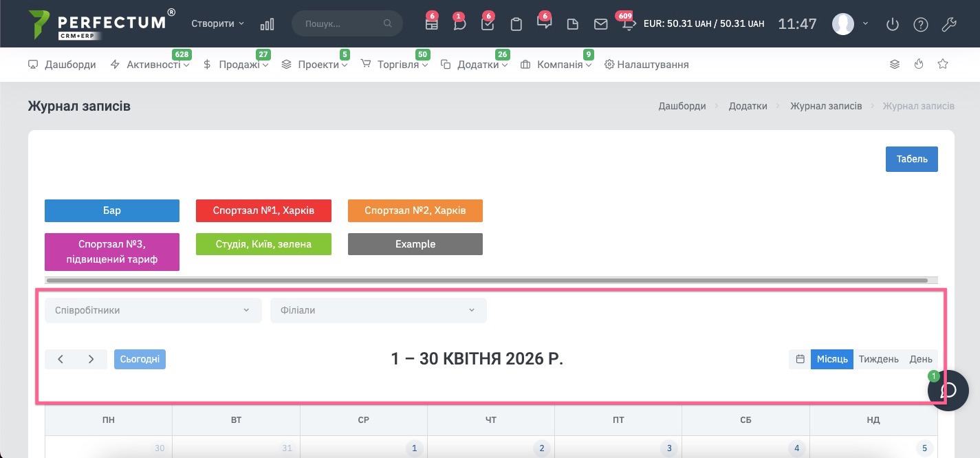Open the help question mark icon
The height and width of the screenshot is (458, 980).
click(920, 24)
